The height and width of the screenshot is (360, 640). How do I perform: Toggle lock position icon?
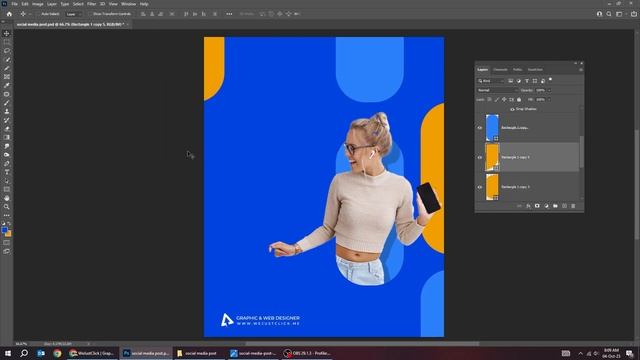504,100
